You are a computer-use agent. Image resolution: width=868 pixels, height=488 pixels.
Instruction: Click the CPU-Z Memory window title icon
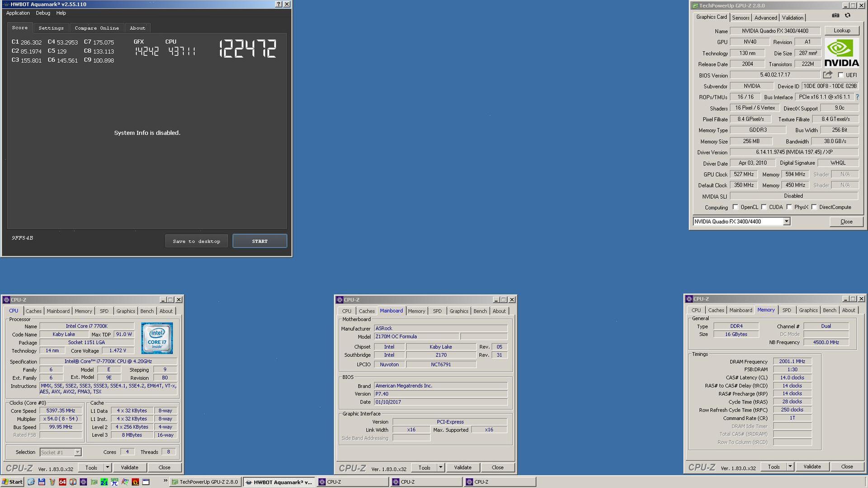tap(689, 299)
